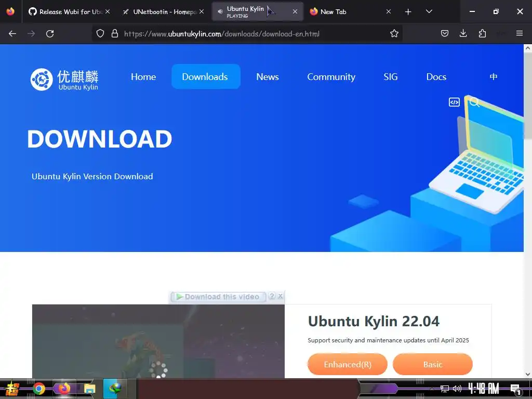Open the Community nav item
Image resolution: width=532 pixels, height=399 pixels.
tap(331, 77)
